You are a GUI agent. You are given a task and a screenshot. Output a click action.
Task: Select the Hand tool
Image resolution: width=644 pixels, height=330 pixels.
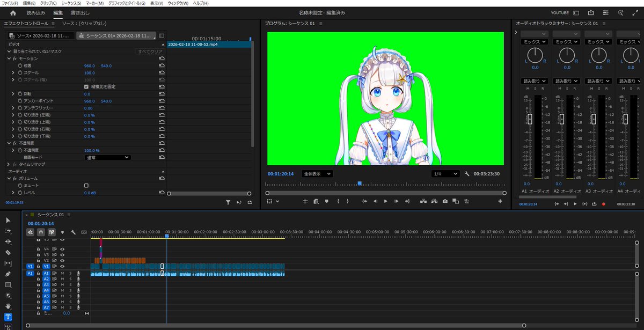coord(8,306)
